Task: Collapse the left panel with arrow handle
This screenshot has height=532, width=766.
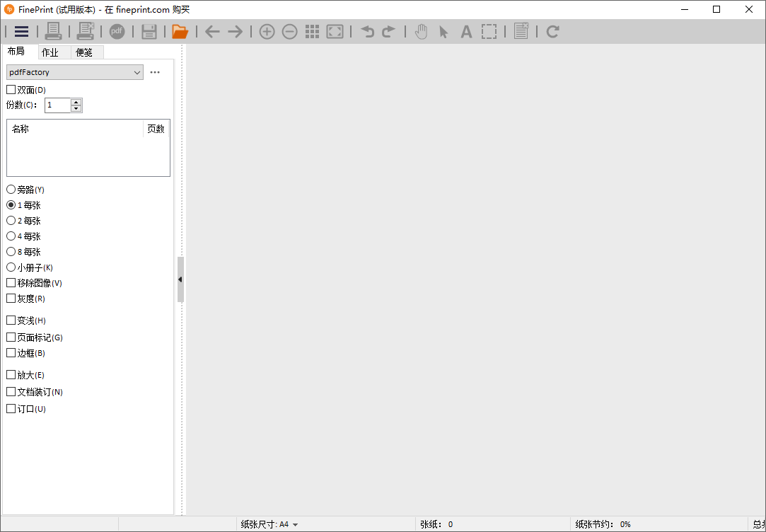Action: pyautogui.click(x=180, y=279)
